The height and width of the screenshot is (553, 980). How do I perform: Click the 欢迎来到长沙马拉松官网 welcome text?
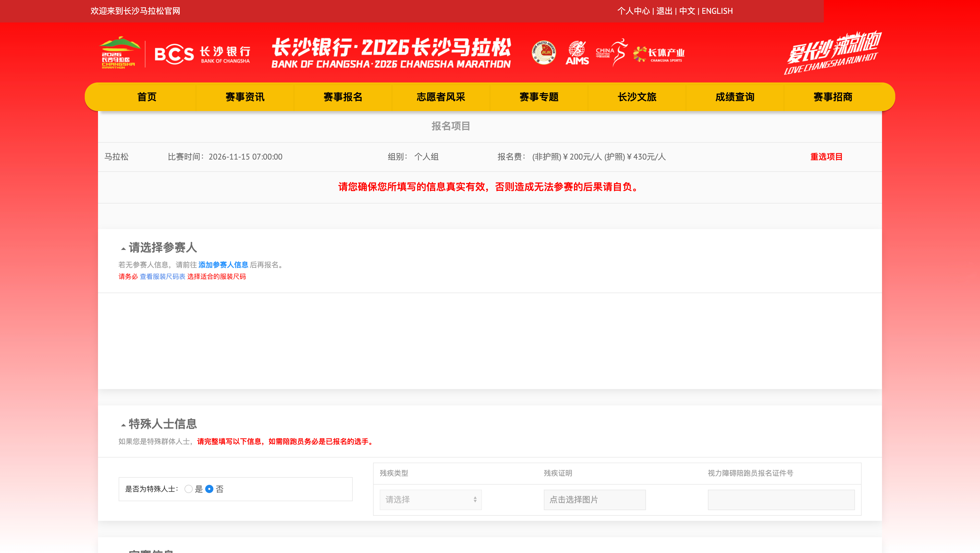click(135, 11)
